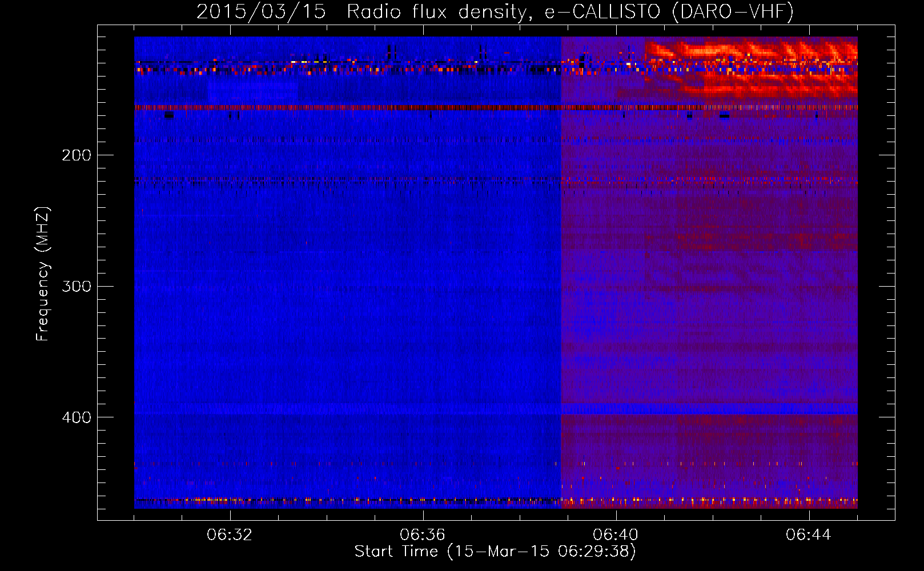Click the 200 frequency tick label

pos(77,155)
